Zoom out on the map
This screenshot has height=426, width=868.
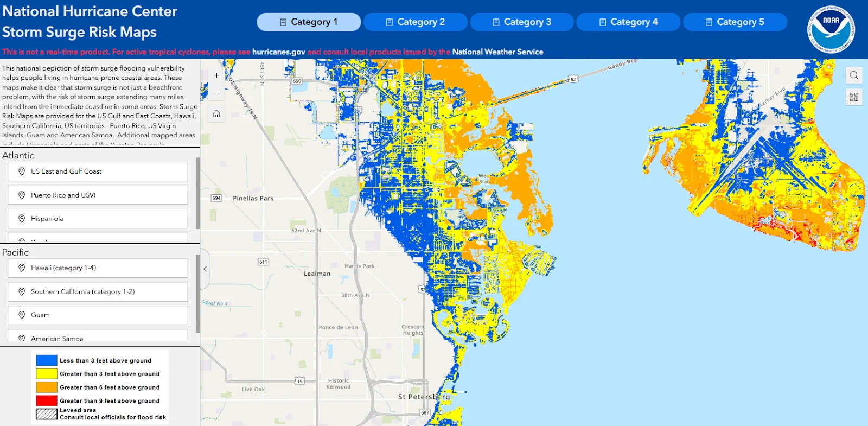(216, 92)
